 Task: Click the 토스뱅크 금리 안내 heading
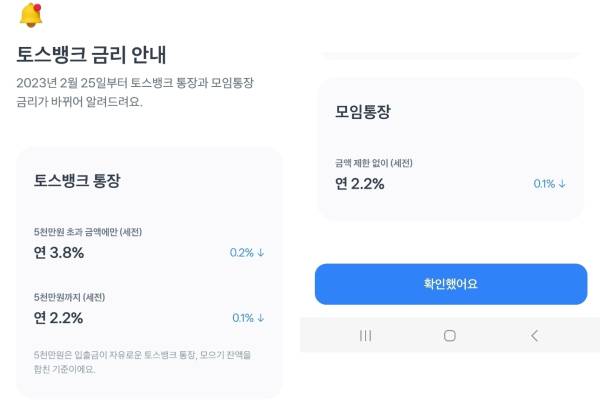point(91,55)
